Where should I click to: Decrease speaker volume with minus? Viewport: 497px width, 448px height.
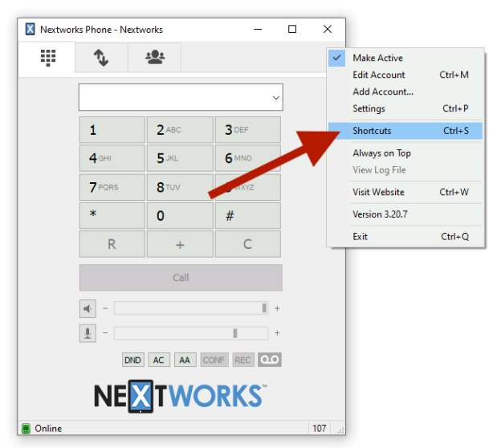tap(105, 308)
